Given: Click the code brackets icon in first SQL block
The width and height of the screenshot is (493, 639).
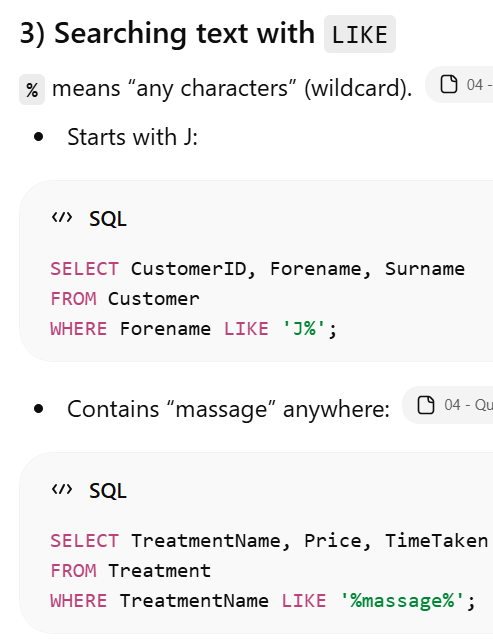Looking at the screenshot, I should point(62,218).
